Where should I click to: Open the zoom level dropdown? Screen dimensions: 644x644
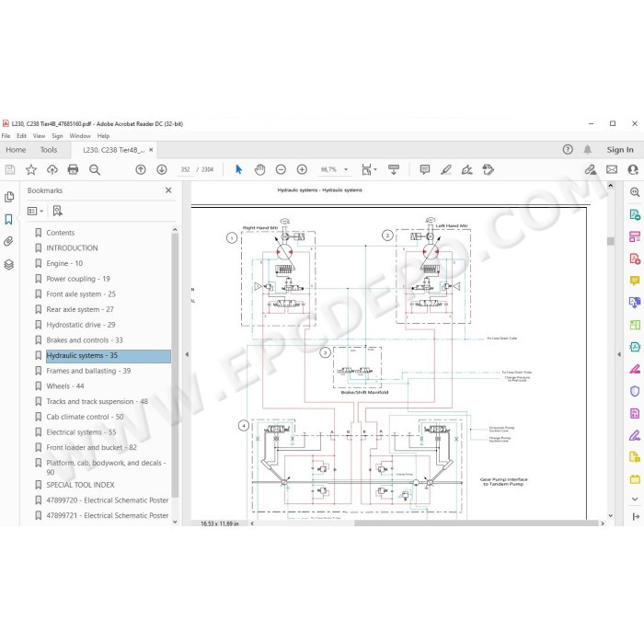click(x=346, y=169)
